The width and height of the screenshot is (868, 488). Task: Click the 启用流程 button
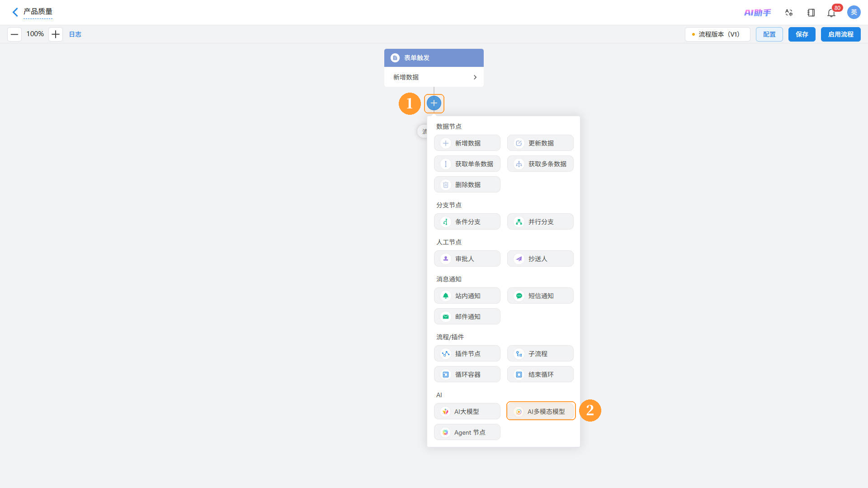point(841,34)
